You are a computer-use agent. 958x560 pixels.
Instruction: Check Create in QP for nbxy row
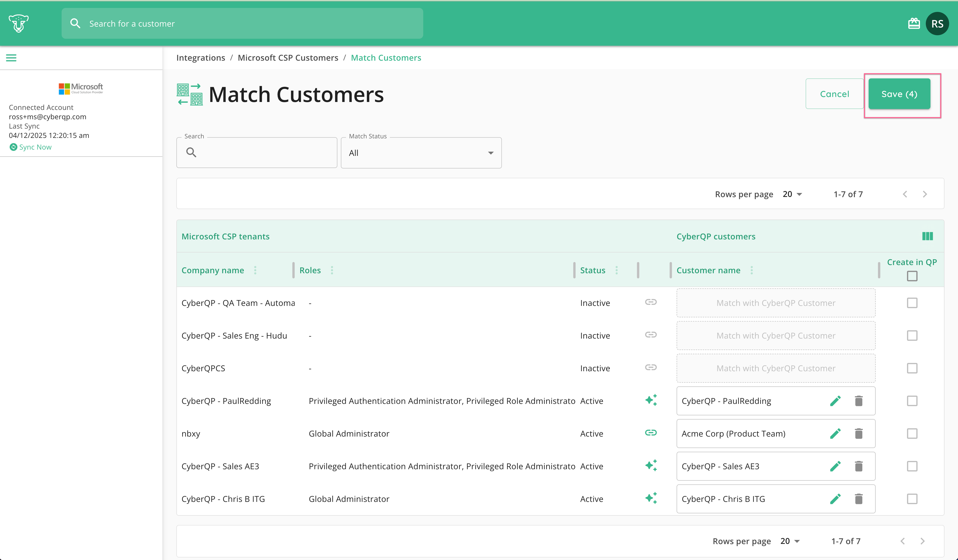[x=912, y=434]
